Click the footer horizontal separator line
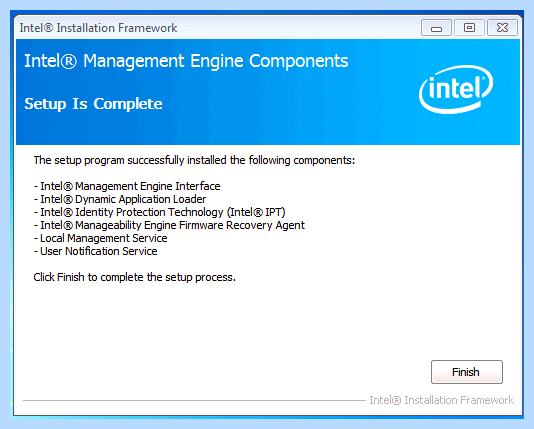Screen dimensions: 534x429 tap(194, 400)
